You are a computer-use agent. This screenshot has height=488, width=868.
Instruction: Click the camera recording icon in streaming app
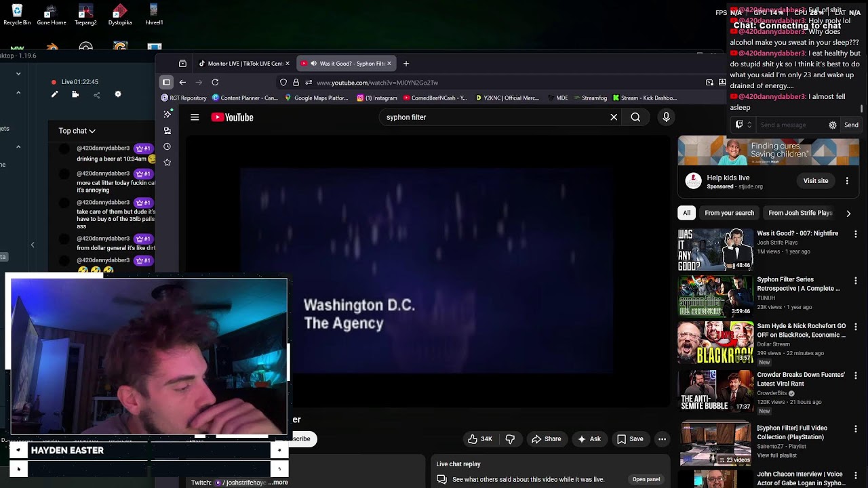75,94
